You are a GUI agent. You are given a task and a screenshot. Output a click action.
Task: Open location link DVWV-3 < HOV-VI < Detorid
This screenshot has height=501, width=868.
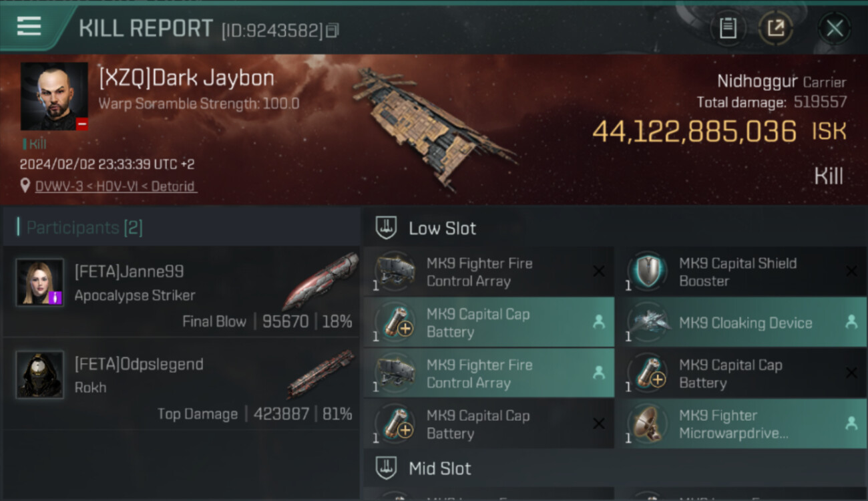click(x=116, y=186)
